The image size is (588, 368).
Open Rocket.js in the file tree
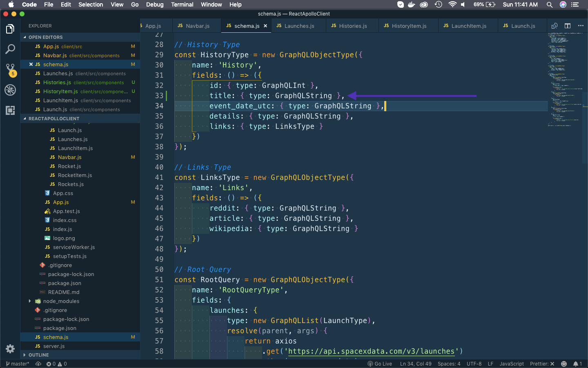click(x=80, y=166)
